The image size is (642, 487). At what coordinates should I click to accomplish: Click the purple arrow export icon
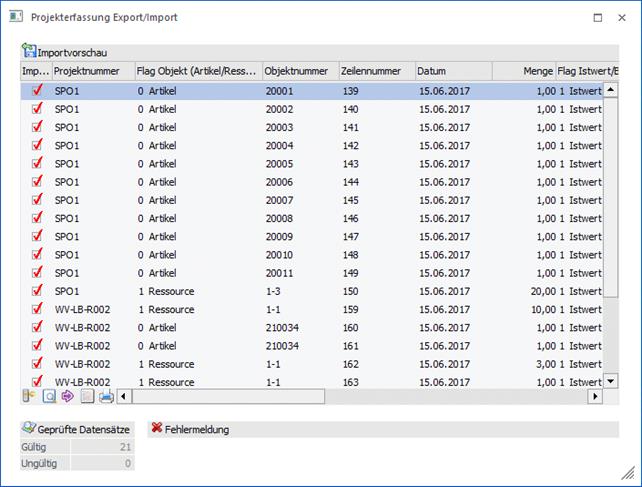coord(67,397)
